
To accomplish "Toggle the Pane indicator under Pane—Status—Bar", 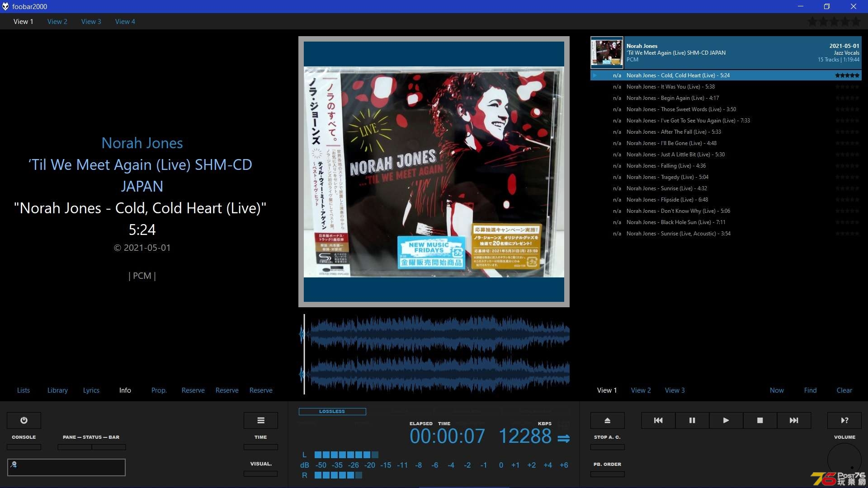I will (75, 447).
